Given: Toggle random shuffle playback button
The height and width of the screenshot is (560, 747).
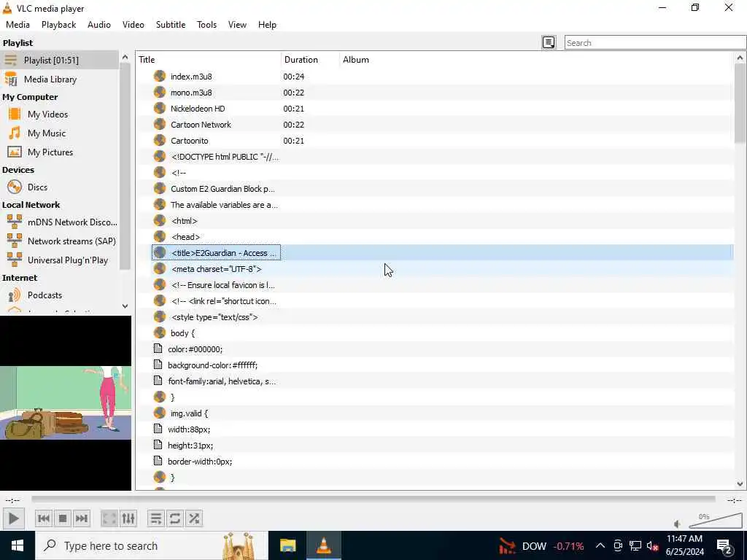Looking at the screenshot, I should coord(194,518).
